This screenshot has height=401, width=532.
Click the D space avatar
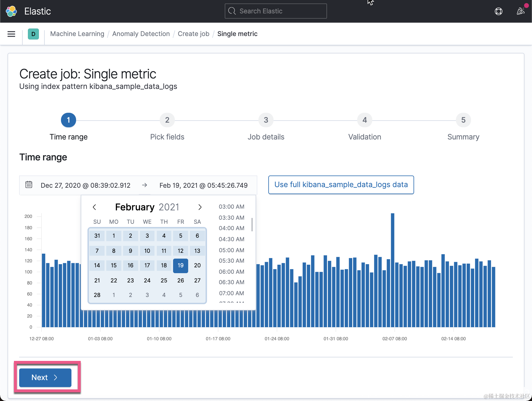pyautogui.click(x=33, y=34)
